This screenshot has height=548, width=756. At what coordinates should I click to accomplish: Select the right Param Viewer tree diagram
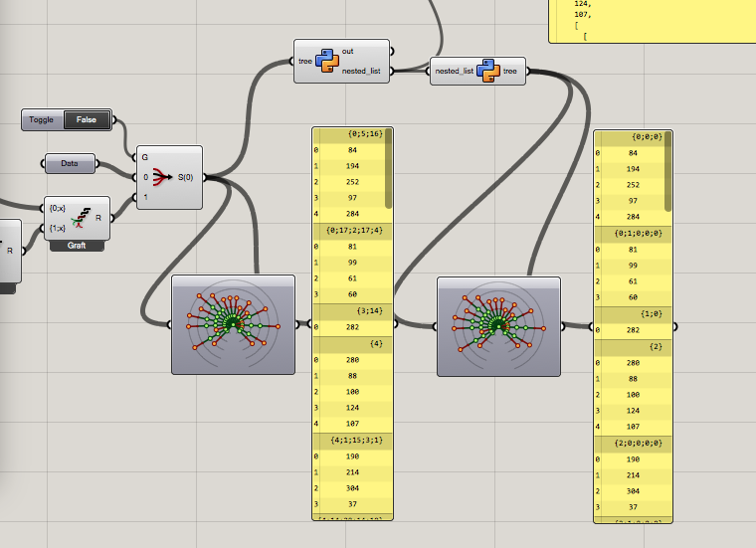498,326
